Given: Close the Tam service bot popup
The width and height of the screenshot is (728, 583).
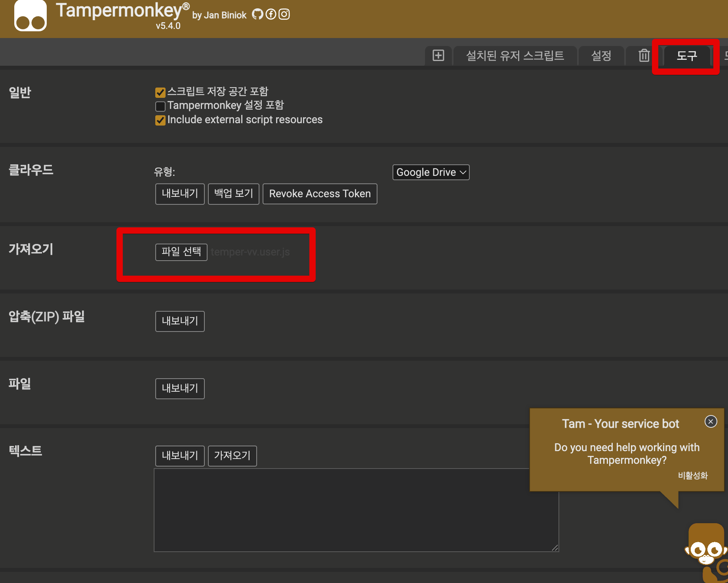Looking at the screenshot, I should point(711,421).
